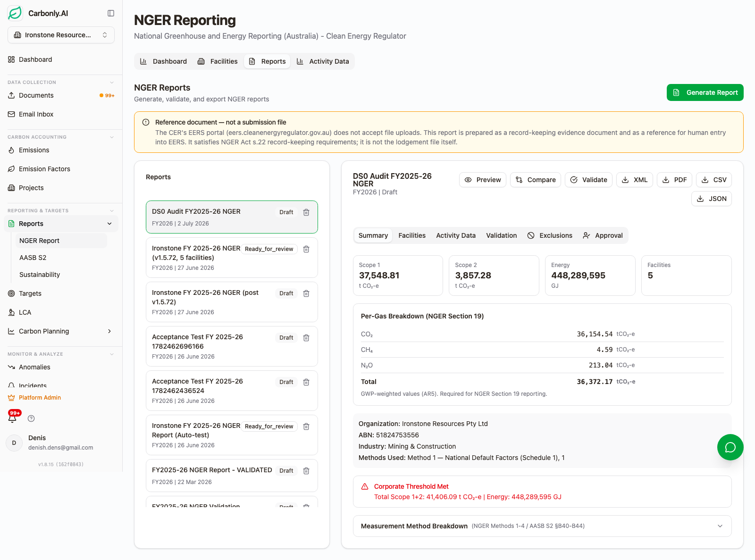The width and height of the screenshot is (755, 560).
Task: Collapse the sidebar panel icon
Action: (x=111, y=13)
